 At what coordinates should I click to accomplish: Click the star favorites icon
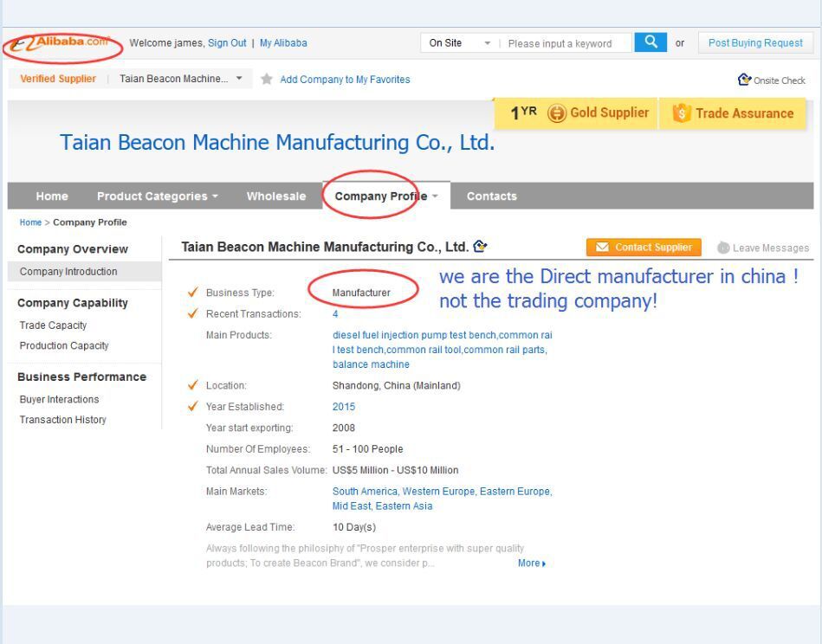(266, 79)
